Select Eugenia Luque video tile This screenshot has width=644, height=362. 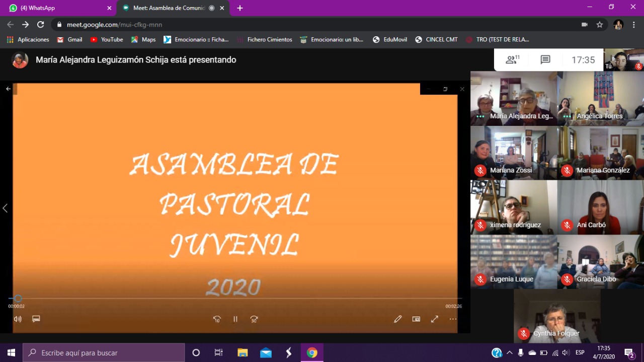[514, 261]
